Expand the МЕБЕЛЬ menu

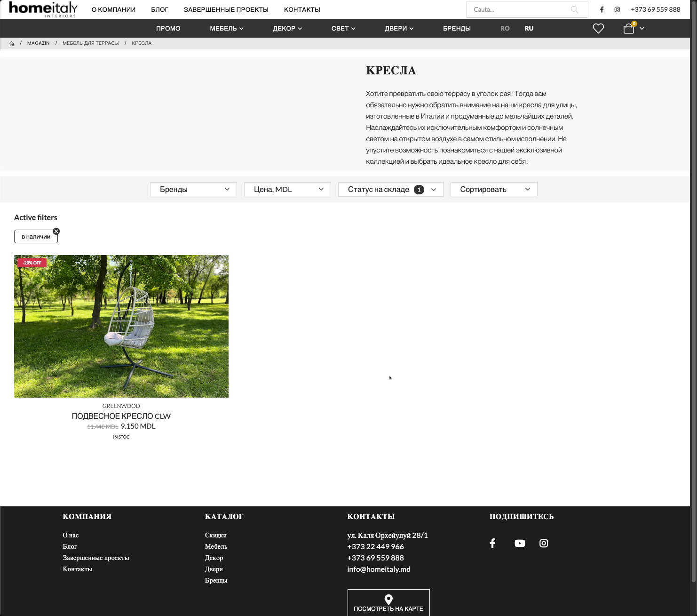point(227,28)
